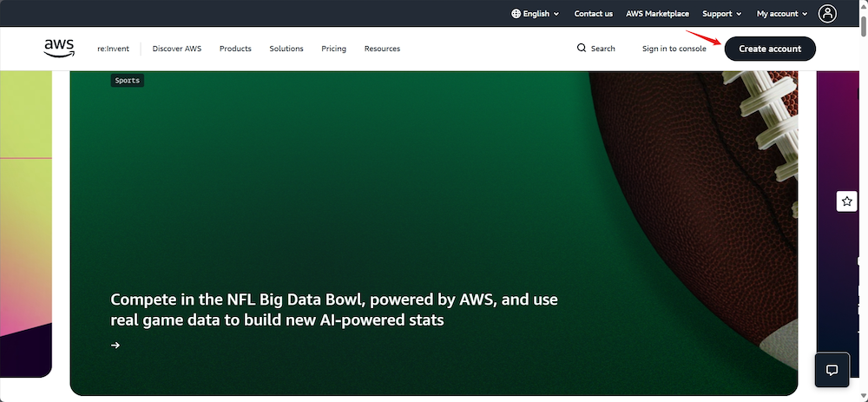Open the Solutions menu
This screenshot has width=868, height=402.
pyautogui.click(x=286, y=49)
